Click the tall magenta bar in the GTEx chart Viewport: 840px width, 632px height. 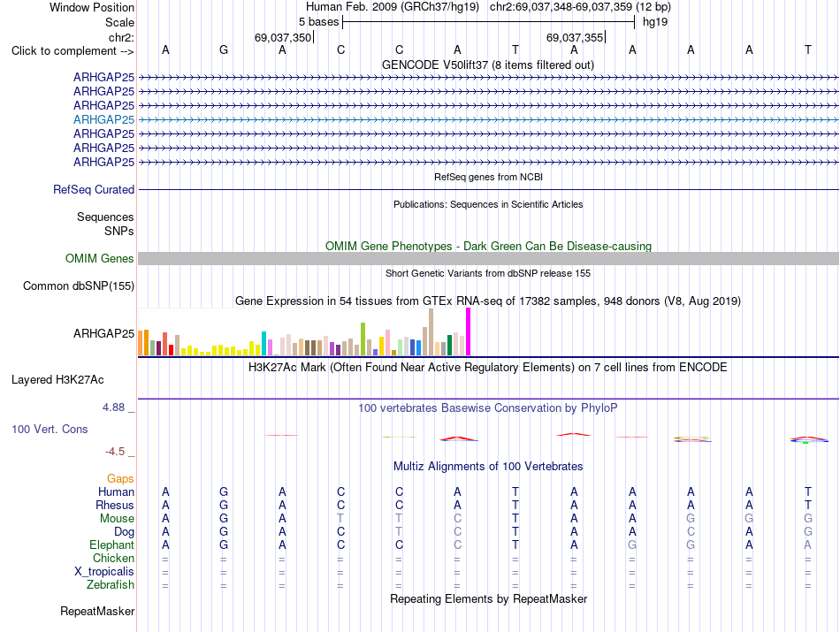tap(469, 331)
